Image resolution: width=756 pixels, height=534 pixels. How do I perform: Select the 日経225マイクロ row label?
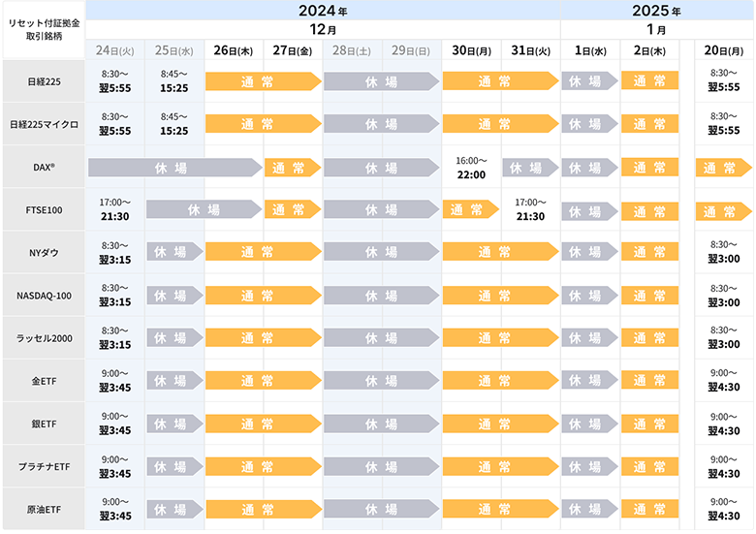[x=43, y=124]
